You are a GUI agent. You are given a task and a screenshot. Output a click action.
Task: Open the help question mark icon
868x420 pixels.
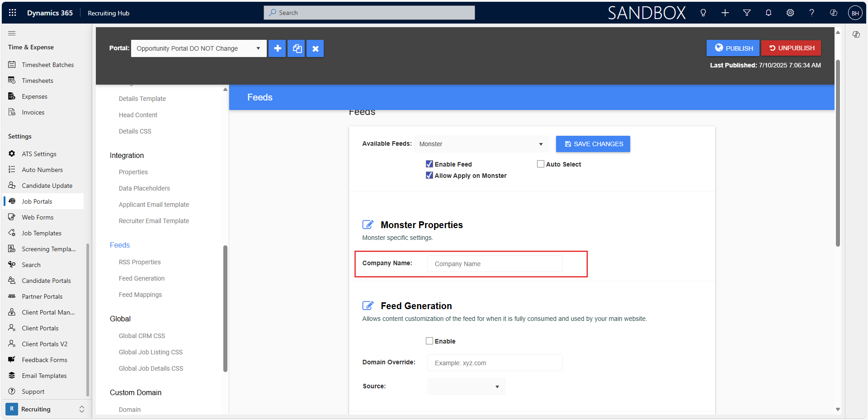tap(812, 13)
